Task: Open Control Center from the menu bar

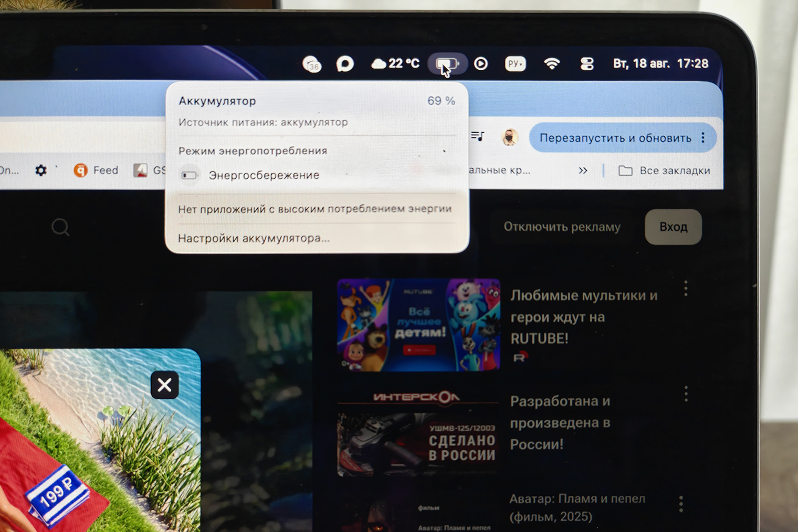Action: [x=586, y=63]
